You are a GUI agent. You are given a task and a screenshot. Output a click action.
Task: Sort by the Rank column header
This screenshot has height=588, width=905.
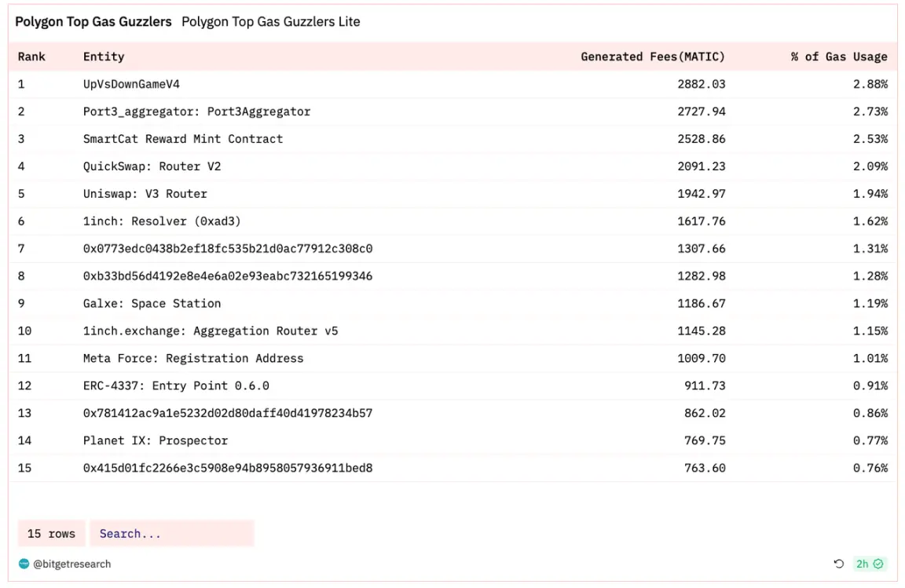pos(31,57)
